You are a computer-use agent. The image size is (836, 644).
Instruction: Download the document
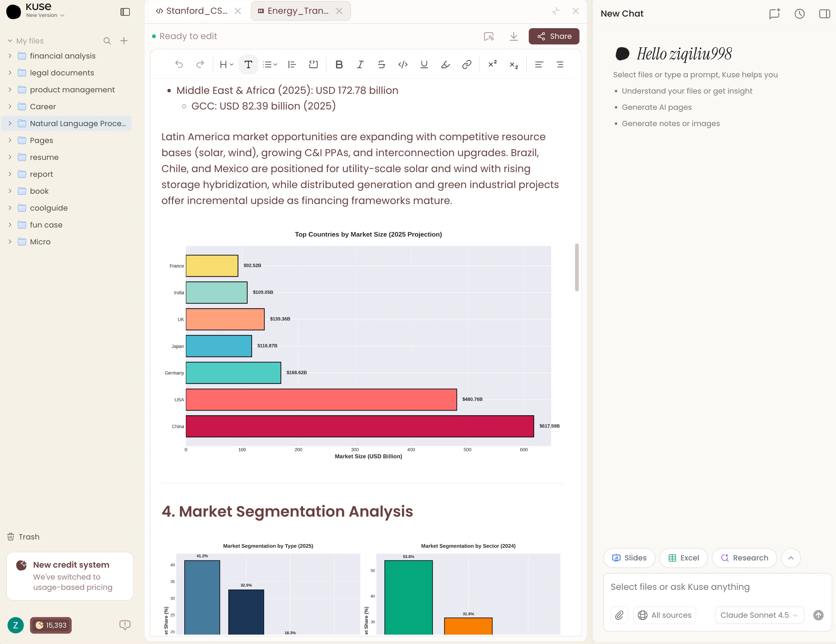pos(514,36)
